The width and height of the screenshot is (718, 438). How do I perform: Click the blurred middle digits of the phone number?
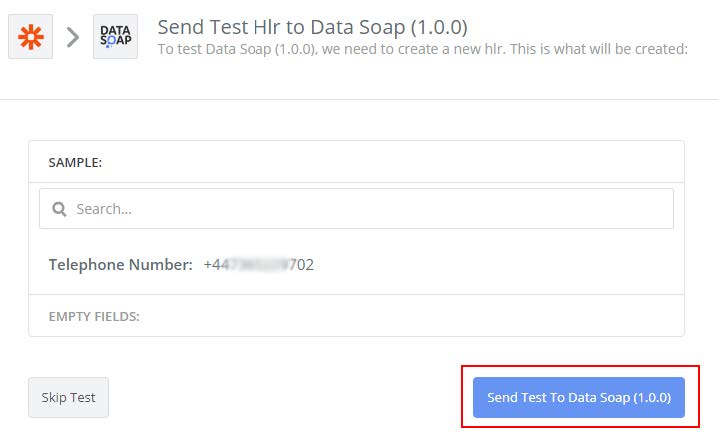[253, 265]
